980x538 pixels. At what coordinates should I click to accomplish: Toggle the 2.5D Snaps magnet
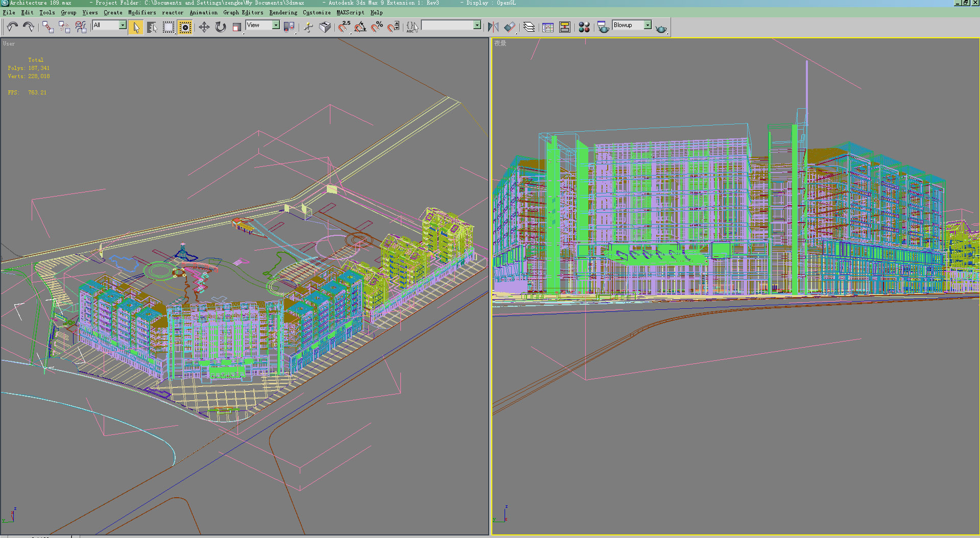[344, 27]
